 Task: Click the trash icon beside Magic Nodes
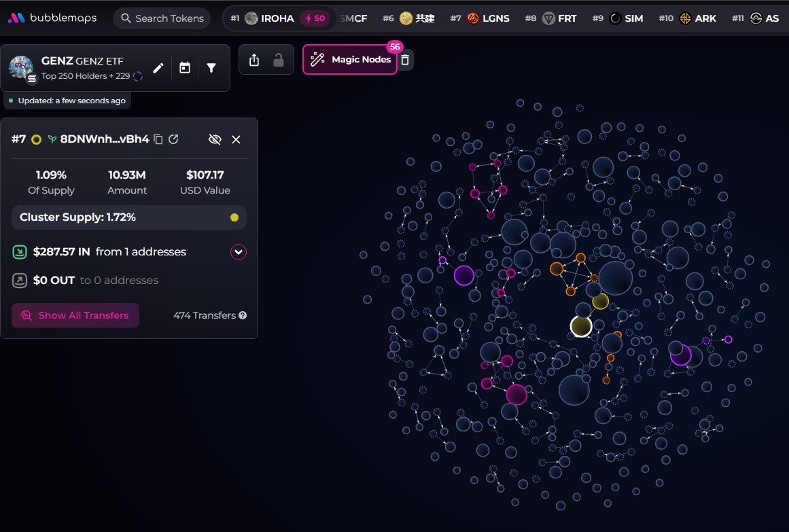click(405, 60)
